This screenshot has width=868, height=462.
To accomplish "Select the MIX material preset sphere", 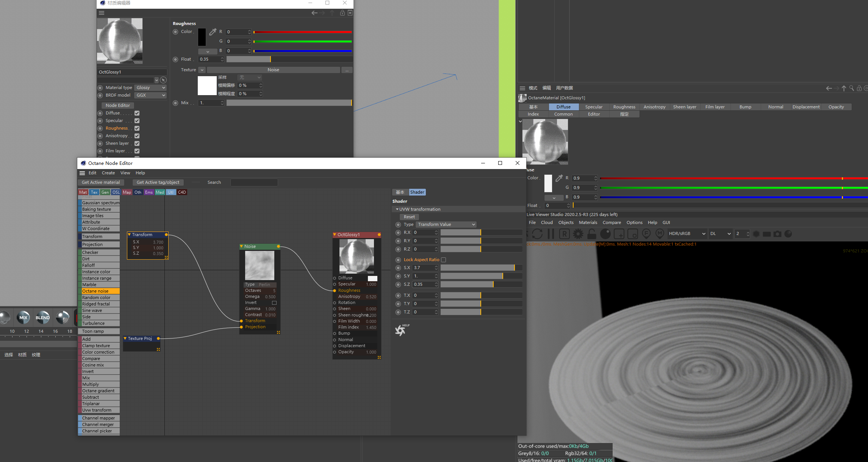I will coord(23,317).
